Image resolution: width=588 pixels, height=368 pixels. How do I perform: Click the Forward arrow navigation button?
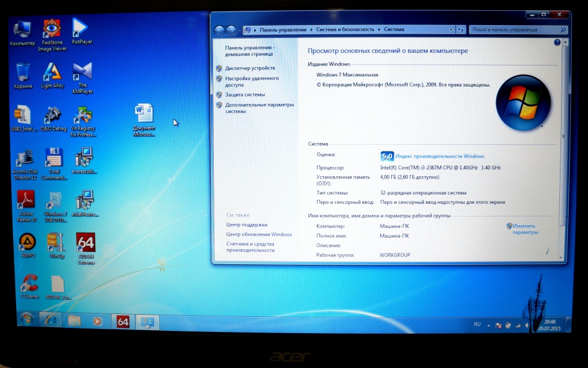[231, 30]
